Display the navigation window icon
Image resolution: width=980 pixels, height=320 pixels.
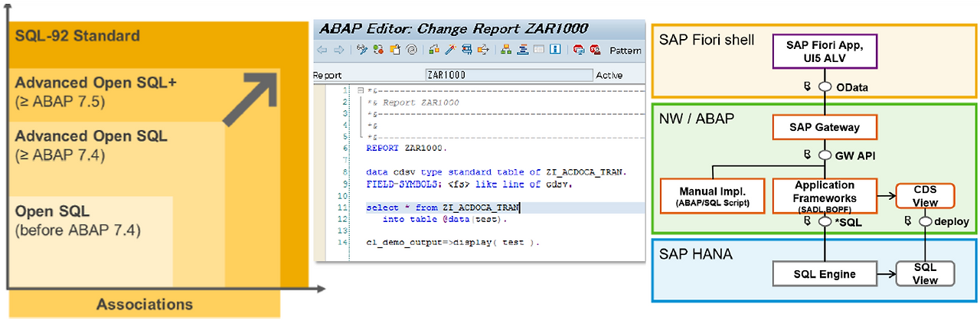coord(522,50)
